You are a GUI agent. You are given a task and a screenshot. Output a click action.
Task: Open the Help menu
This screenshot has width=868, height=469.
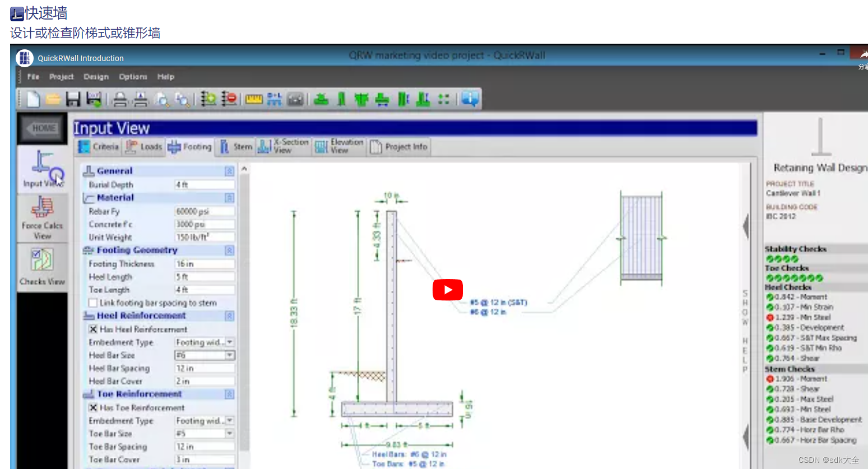[166, 77]
